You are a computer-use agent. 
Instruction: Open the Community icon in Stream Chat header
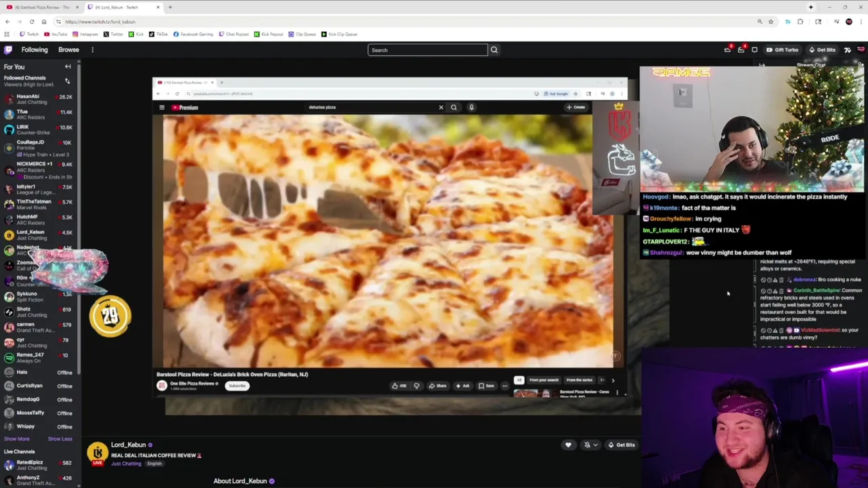(860, 65)
